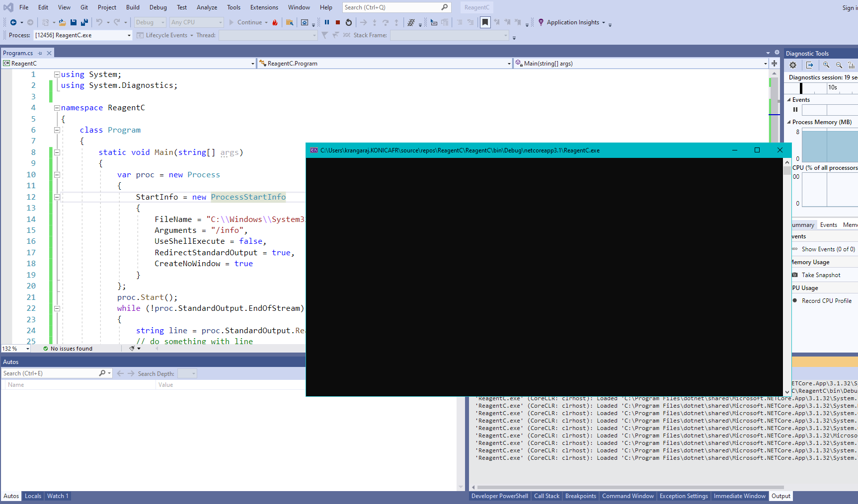Click the Take Snapshot camera icon
The image size is (858, 504).
(795, 275)
